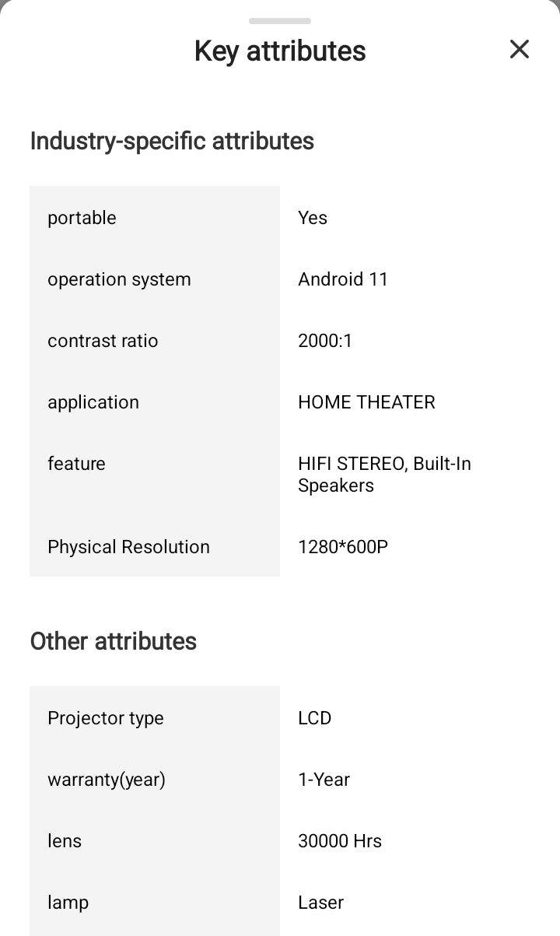
Task: Select the 2000:1 contrast value
Action: (324, 341)
